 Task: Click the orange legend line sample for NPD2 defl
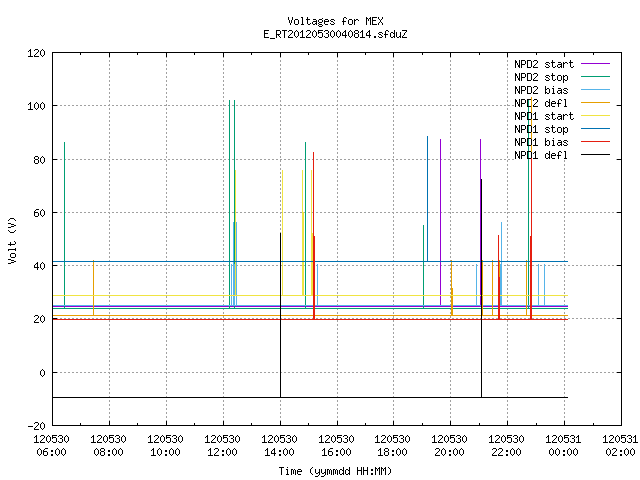click(595, 103)
